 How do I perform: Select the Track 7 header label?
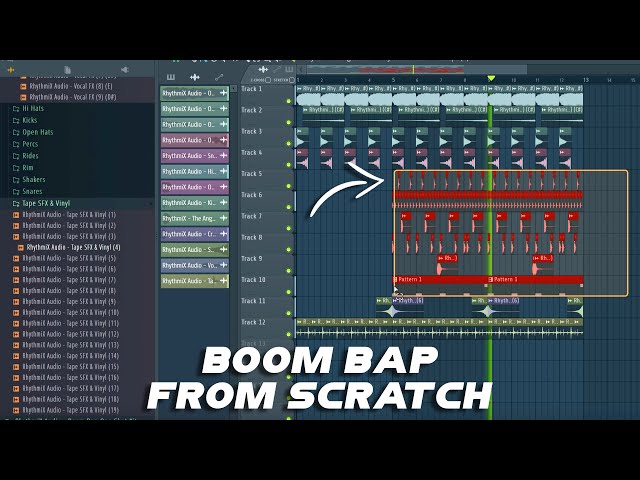coord(251,216)
